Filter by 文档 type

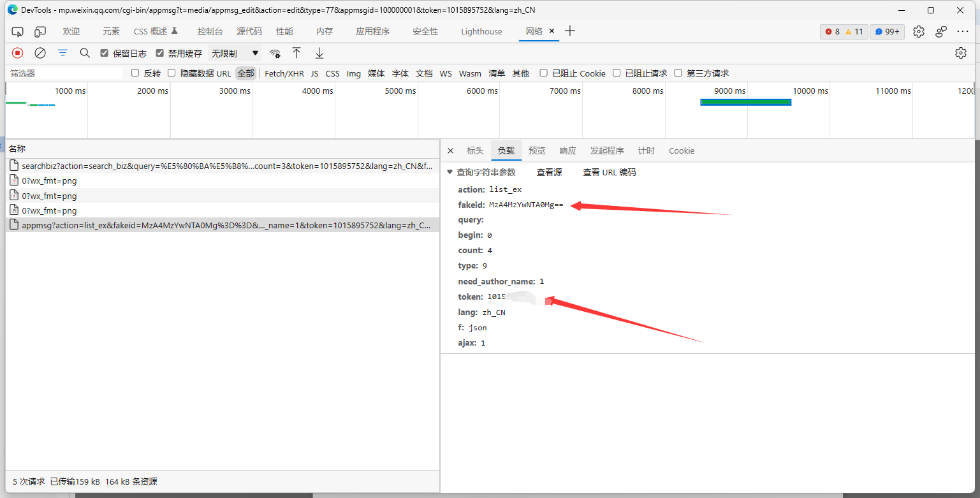pos(424,73)
